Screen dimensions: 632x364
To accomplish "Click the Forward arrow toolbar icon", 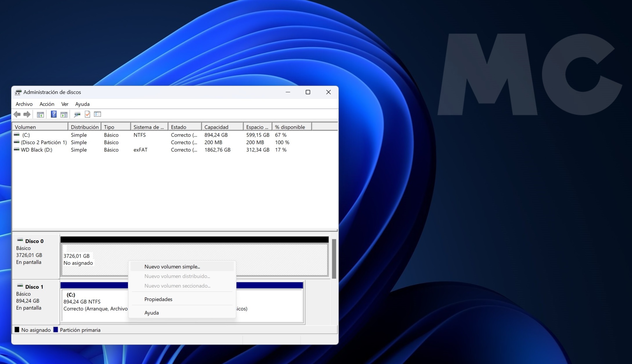I will pyautogui.click(x=27, y=114).
